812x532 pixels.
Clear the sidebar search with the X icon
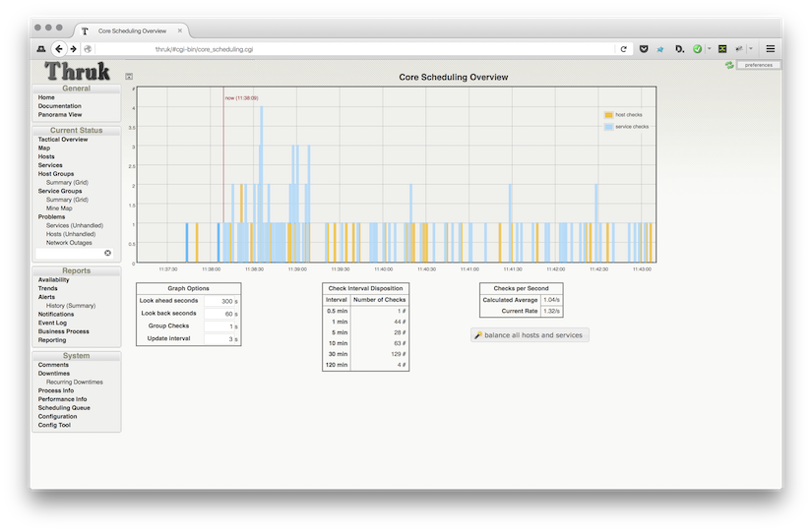108,253
